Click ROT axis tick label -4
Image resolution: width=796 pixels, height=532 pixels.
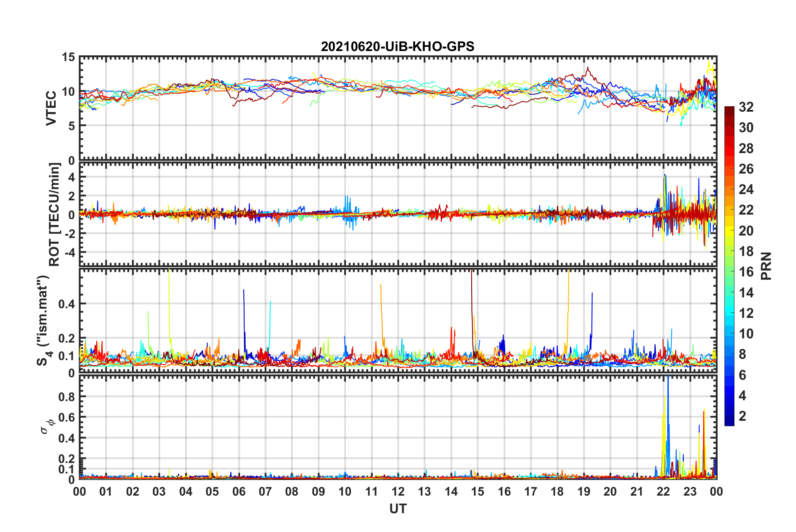click(x=69, y=253)
